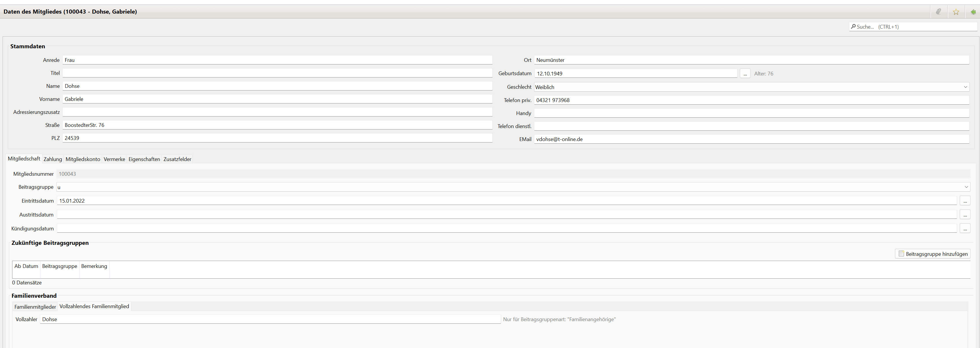Image resolution: width=980 pixels, height=348 pixels.
Task: Open the Zusatzfelder tab
Action: click(x=177, y=159)
